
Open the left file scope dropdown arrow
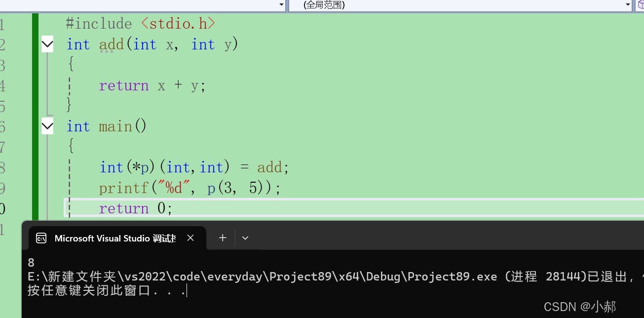[x=282, y=5]
